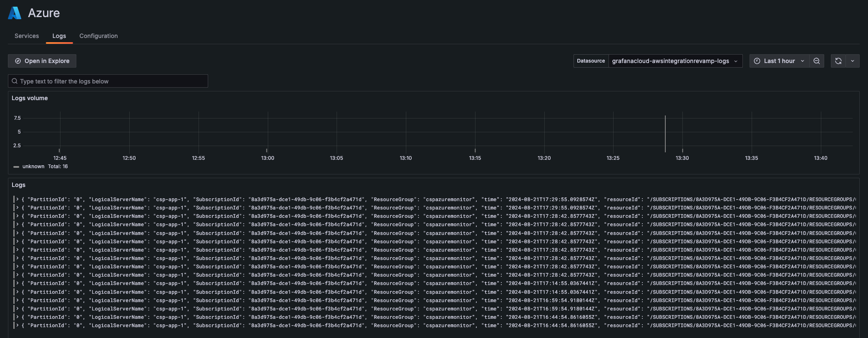Image resolution: width=868 pixels, height=338 pixels.
Task: Expand the last log line in list
Action: (x=18, y=325)
